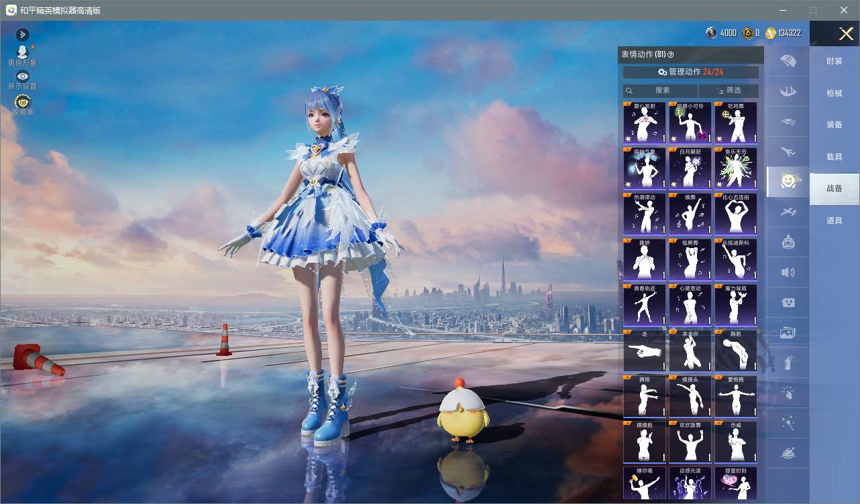The width and height of the screenshot is (860, 504).
Task: Close the wardrobe with the yellow X
Action: pos(846,34)
